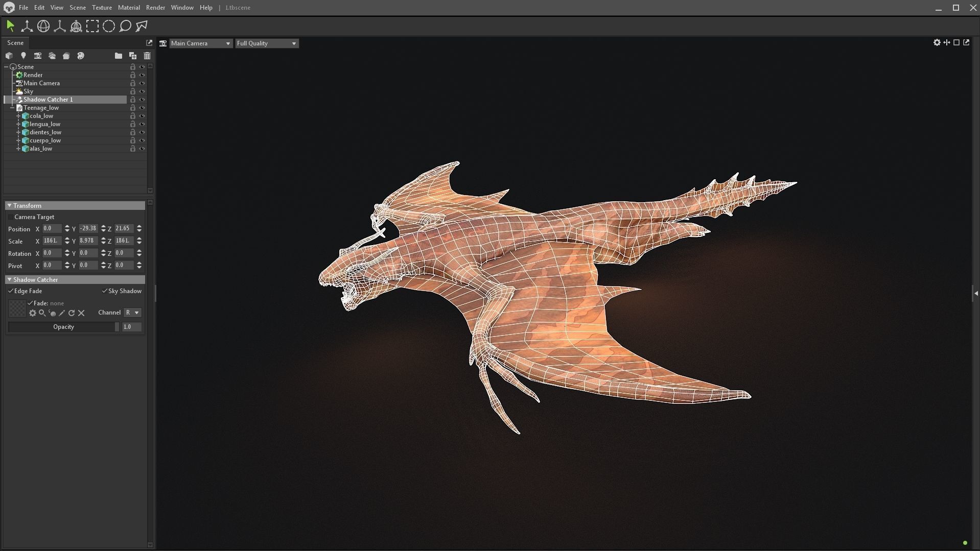Reload the Fade texture

coord(72,313)
